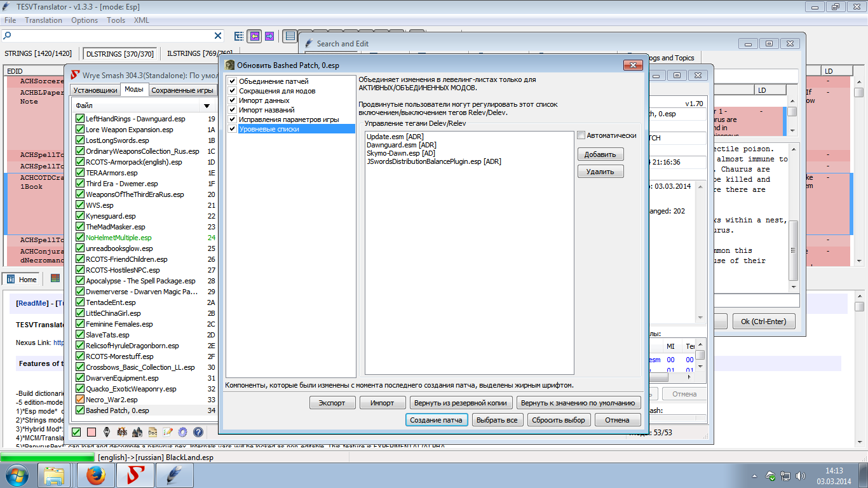Click the Создание патча button
Image resolution: width=868 pixels, height=488 pixels.
point(437,420)
